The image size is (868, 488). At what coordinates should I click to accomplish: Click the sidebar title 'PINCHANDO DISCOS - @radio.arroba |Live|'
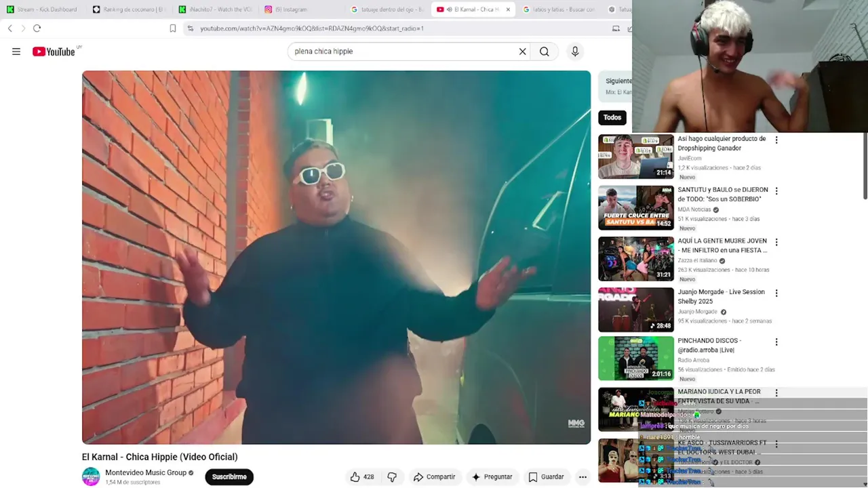click(x=709, y=345)
